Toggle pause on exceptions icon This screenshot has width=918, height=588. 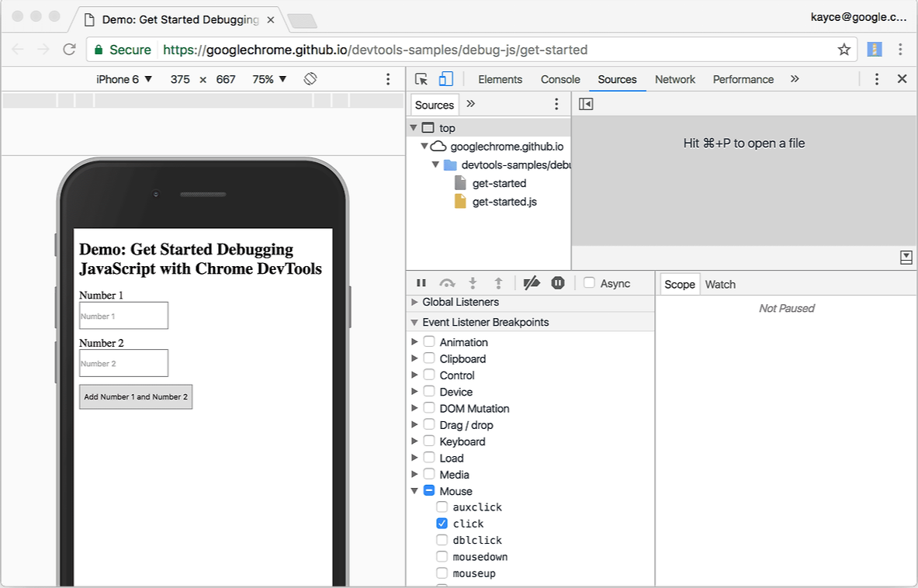click(558, 283)
